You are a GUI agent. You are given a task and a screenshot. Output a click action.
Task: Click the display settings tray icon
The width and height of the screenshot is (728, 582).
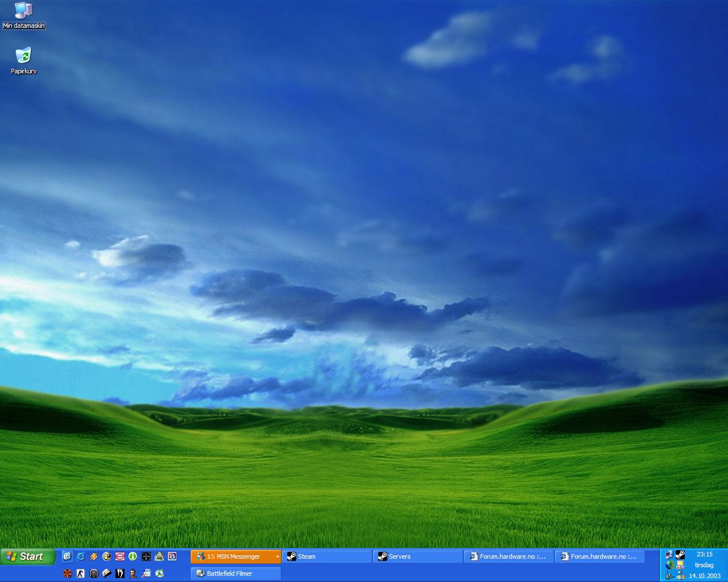[680, 565]
